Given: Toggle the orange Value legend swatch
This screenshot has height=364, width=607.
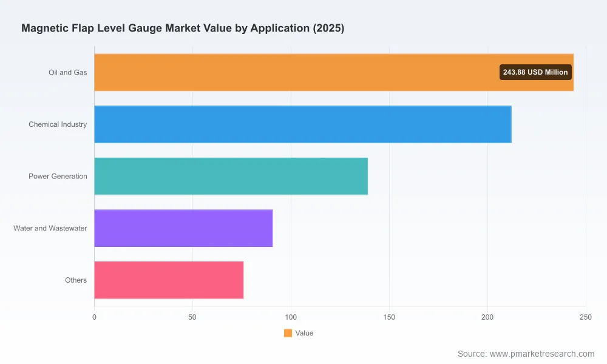Looking at the screenshot, I should tap(288, 333).
